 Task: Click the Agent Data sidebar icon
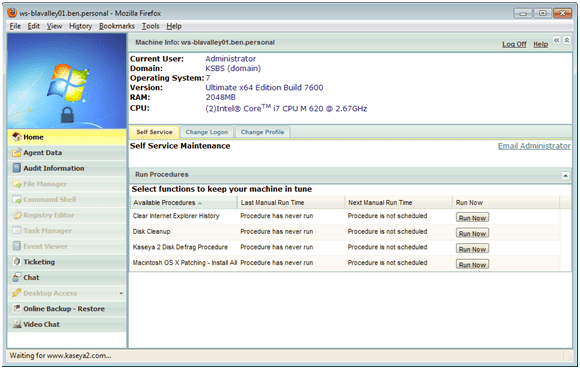click(x=17, y=153)
